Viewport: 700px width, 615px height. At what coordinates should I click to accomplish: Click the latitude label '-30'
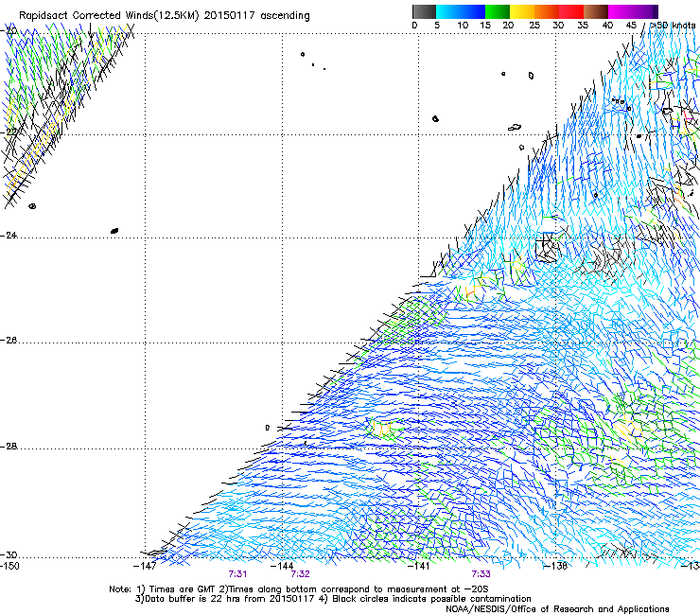(9, 555)
